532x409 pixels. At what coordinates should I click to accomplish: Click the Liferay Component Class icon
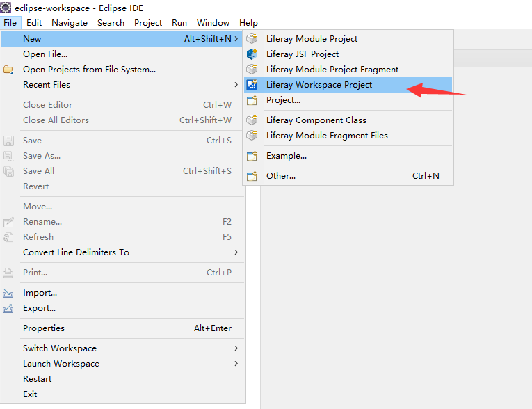pyautogui.click(x=252, y=120)
